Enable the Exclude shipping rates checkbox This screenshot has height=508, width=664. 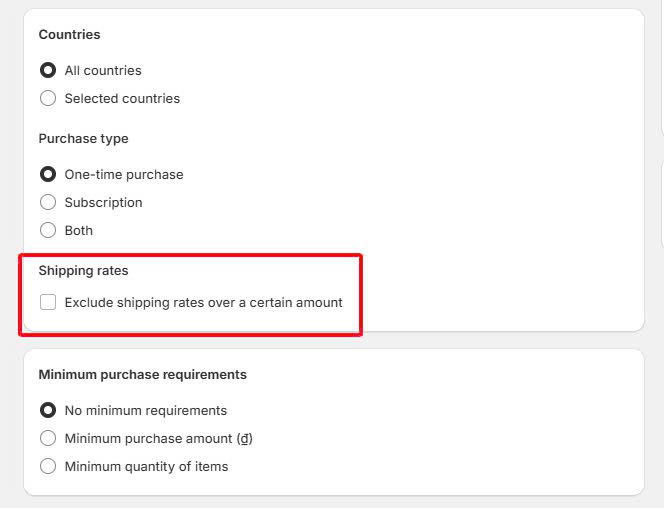tap(48, 302)
